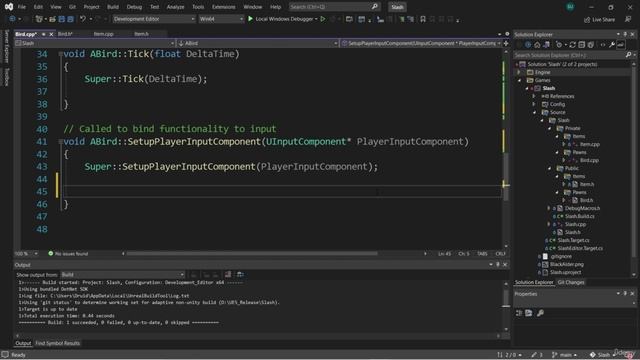Focus the top Search (Ctrl+Q) box
Screen dimensions: 640x360
click(x=334, y=7)
